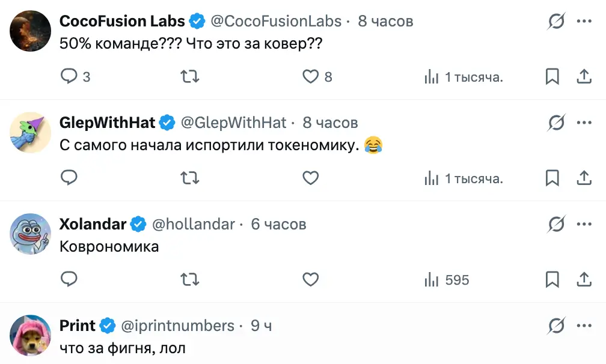Like the GlepWithHat tweet
The width and height of the screenshot is (606, 364).
pos(310,178)
